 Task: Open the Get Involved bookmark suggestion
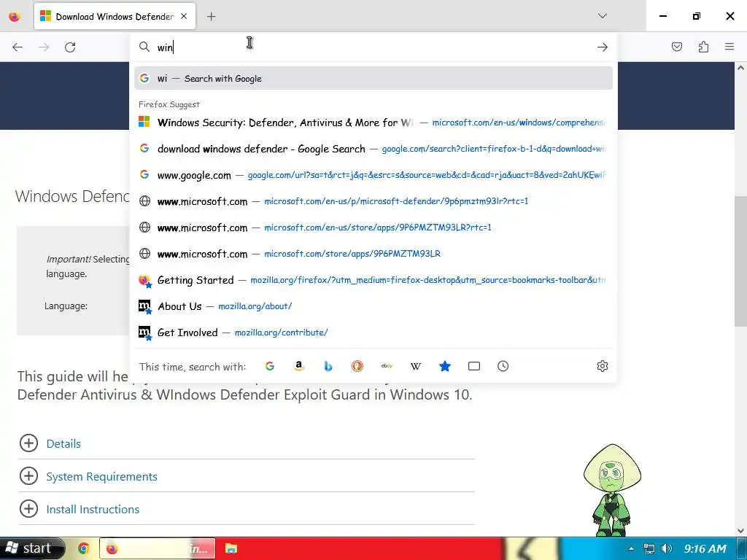point(373,332)
